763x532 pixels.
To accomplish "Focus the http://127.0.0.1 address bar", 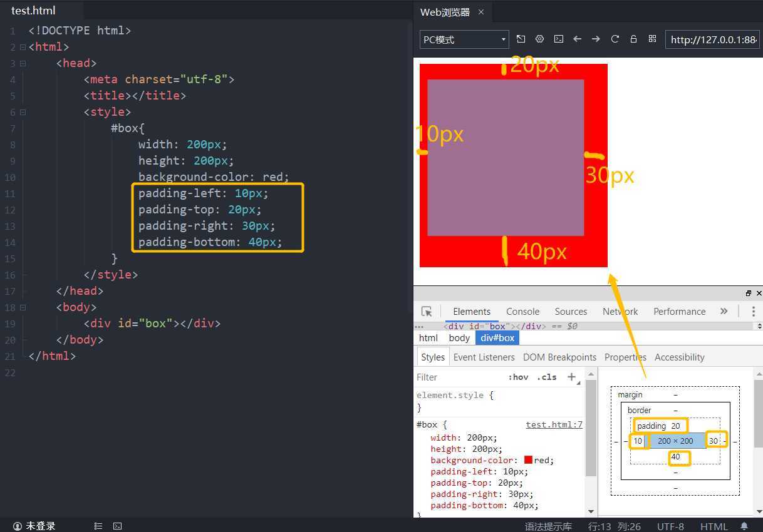I will [x=713, y=39].
